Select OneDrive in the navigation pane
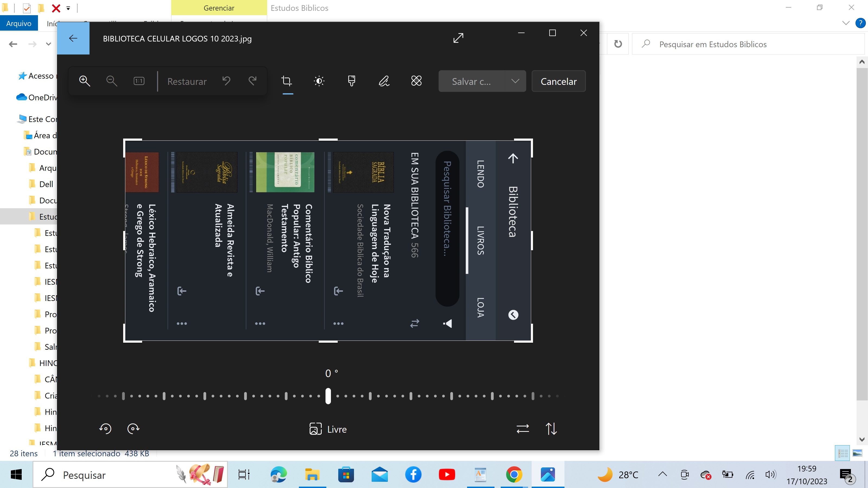 click(x=36, y=97)
